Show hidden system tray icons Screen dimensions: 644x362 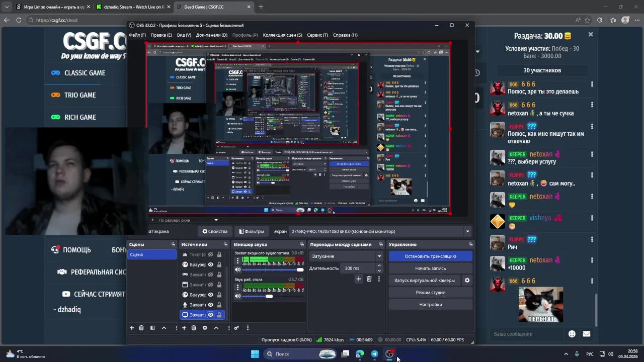pyautogui.click(x=566, y=354)
